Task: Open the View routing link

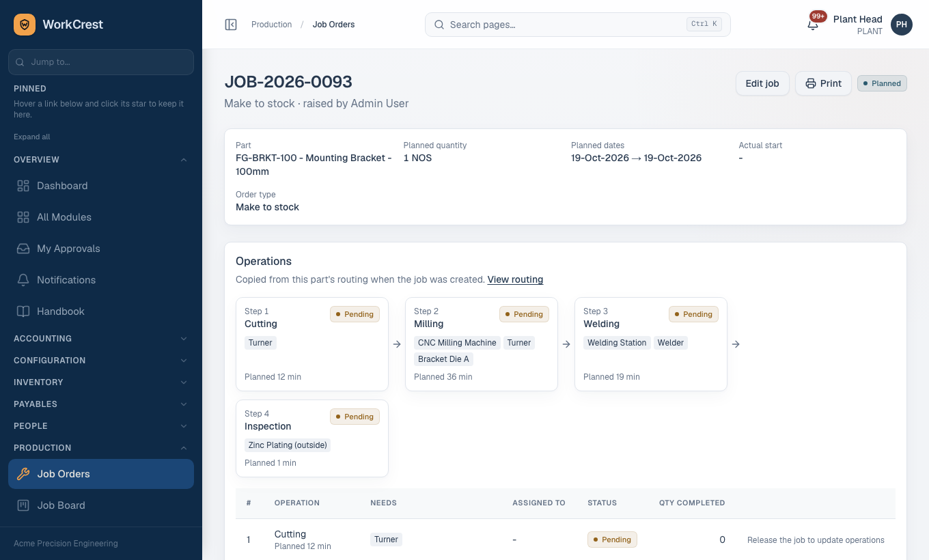Action: click(515, 279)
